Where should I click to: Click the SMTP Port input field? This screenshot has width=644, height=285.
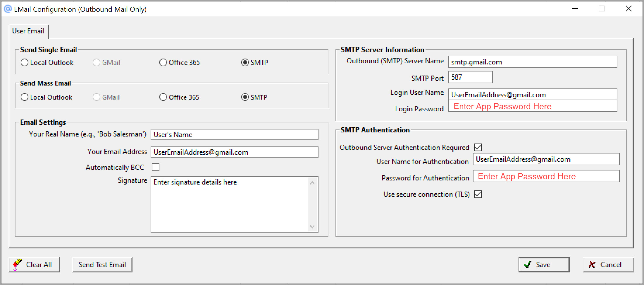470,77
